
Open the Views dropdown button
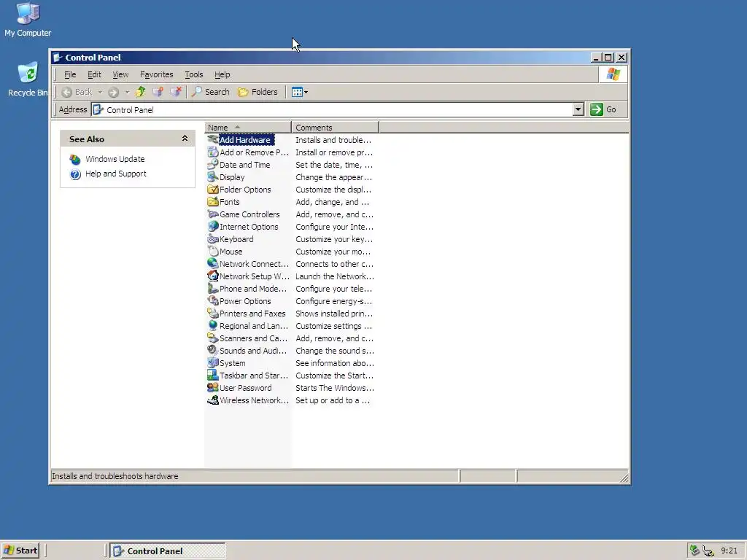coord(300,92)
